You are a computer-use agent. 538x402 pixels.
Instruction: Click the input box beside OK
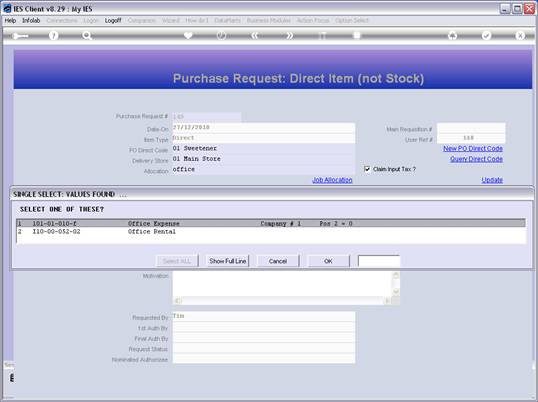tap(379, 261)
